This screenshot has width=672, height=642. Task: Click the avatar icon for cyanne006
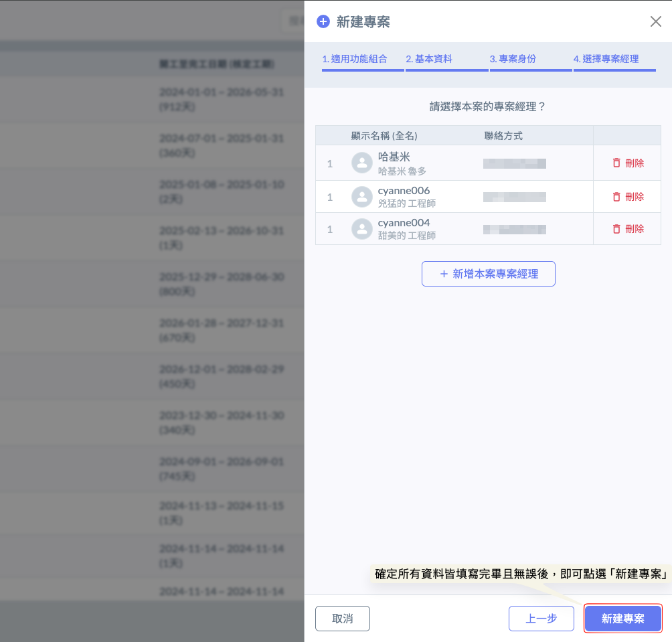click(x=362, y=197)
